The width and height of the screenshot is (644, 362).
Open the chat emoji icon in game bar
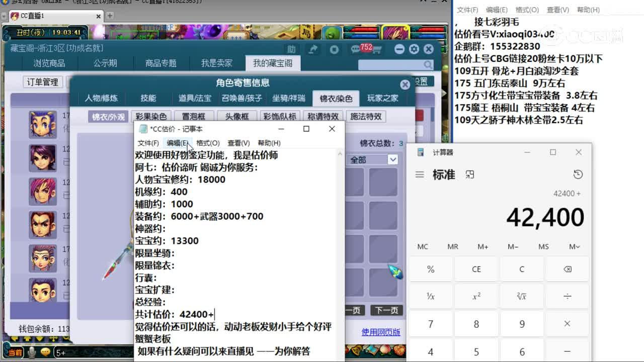[x=45, y=352]
